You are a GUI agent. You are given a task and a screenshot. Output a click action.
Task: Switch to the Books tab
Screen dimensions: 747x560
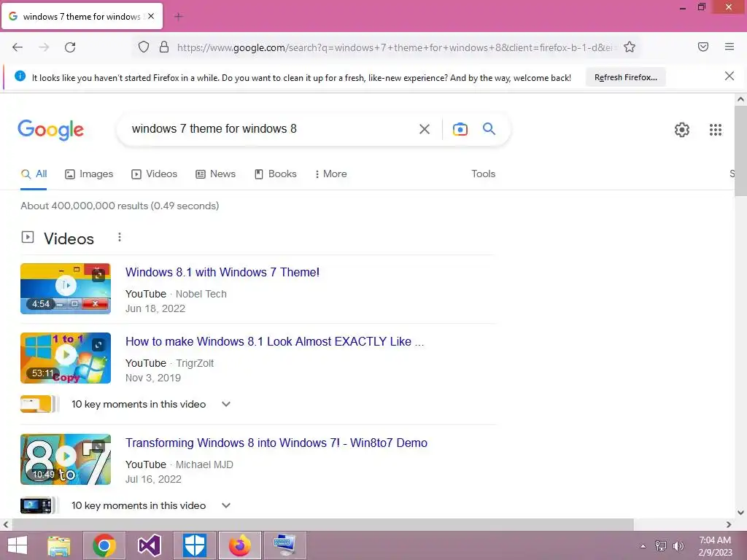(x=275, y=174)
